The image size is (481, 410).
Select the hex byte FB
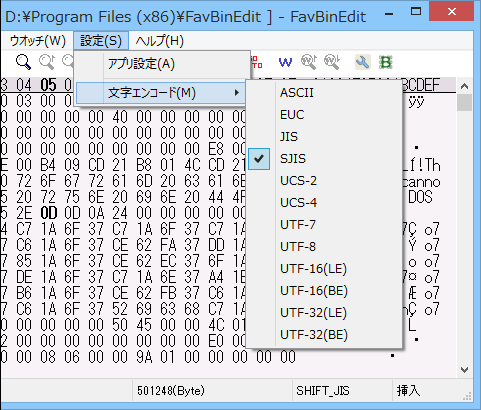point(168,293)
